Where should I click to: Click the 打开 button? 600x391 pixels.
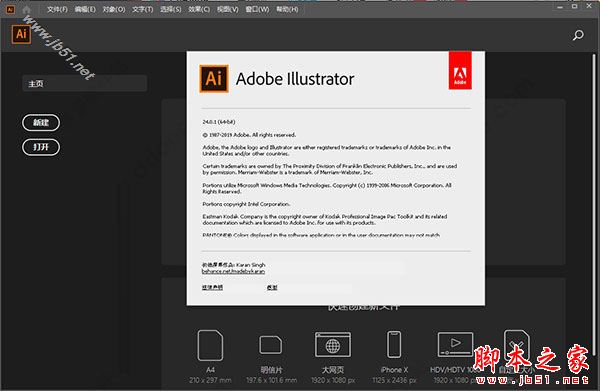tap(41, 147)
